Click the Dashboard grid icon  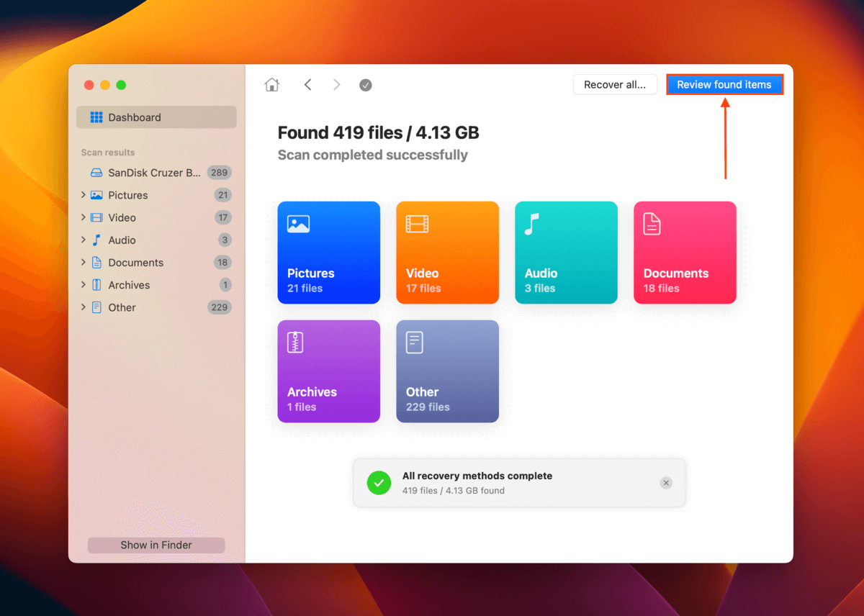coord(96,117)
